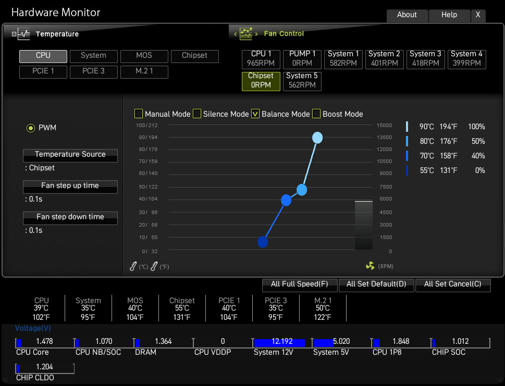The width and height of the screenshot is (505, 386).
Task: Click the Chipset 55°C temperature readout
Action: (182, 309)
